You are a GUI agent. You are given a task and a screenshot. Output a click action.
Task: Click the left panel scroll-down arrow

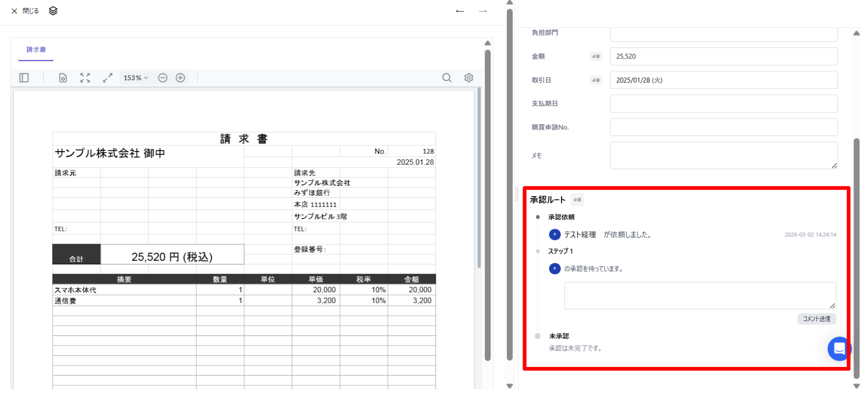tap(510, 386)
